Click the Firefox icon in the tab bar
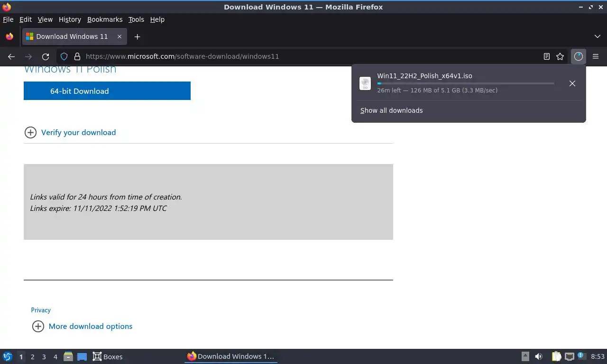Screen dimensions: 607x364 9,36
